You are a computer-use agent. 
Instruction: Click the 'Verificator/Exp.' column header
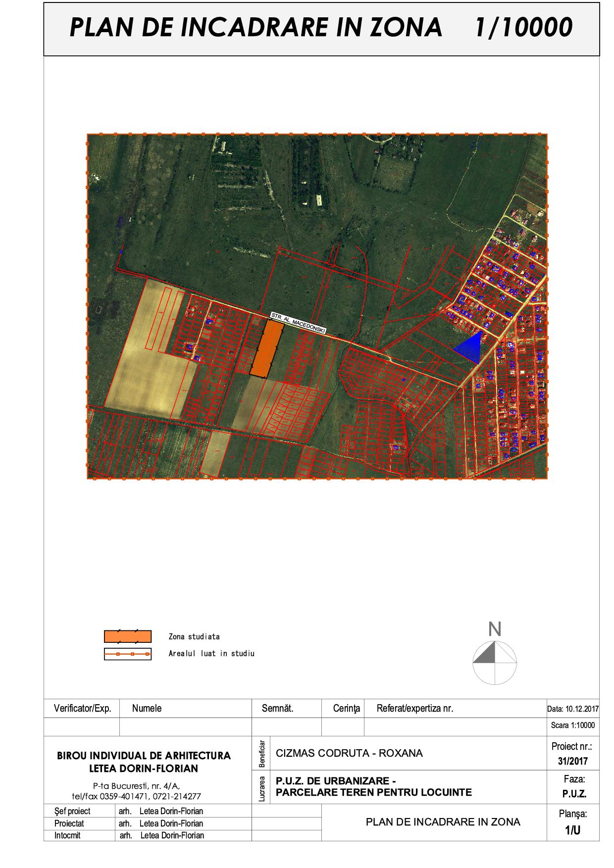point(82,709)
